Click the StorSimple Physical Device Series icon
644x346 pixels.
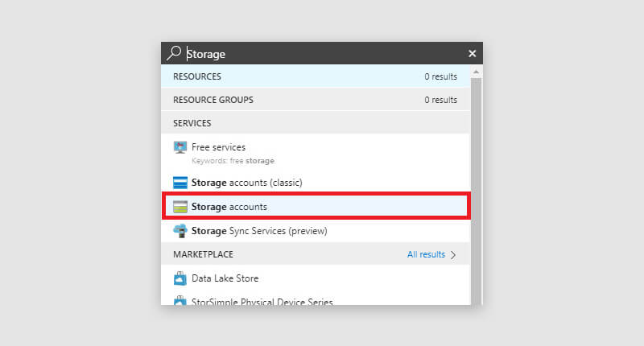[x=180, y=302]
